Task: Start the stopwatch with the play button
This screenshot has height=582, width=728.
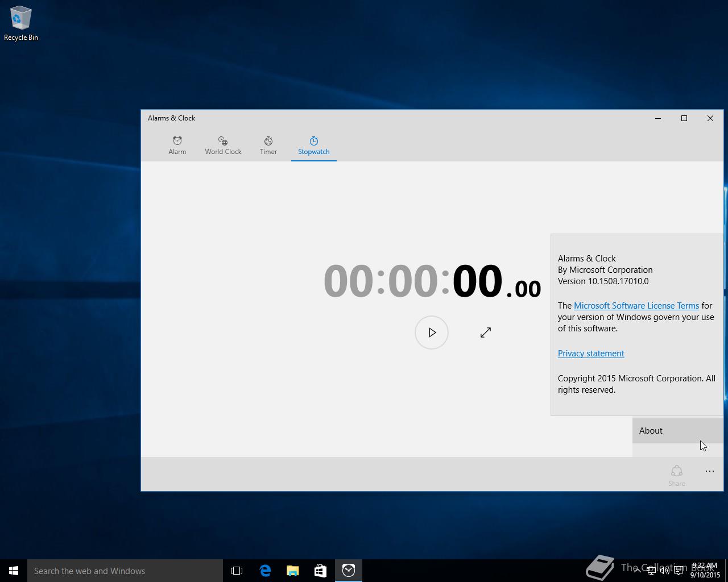Action: [x=432, y=332]
